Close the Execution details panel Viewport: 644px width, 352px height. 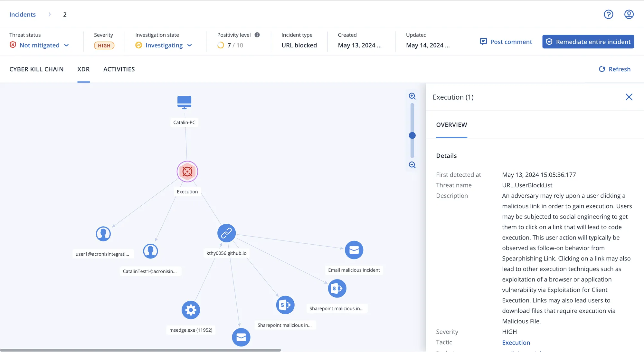point(629,97)
